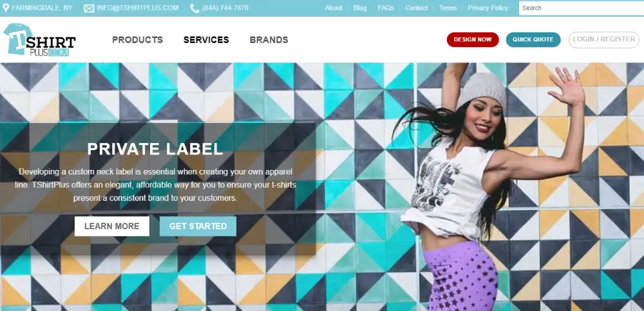Click Learn More on Private Label banner
The width and height of the screenshot is (644, 311).
tap(111, 227)
